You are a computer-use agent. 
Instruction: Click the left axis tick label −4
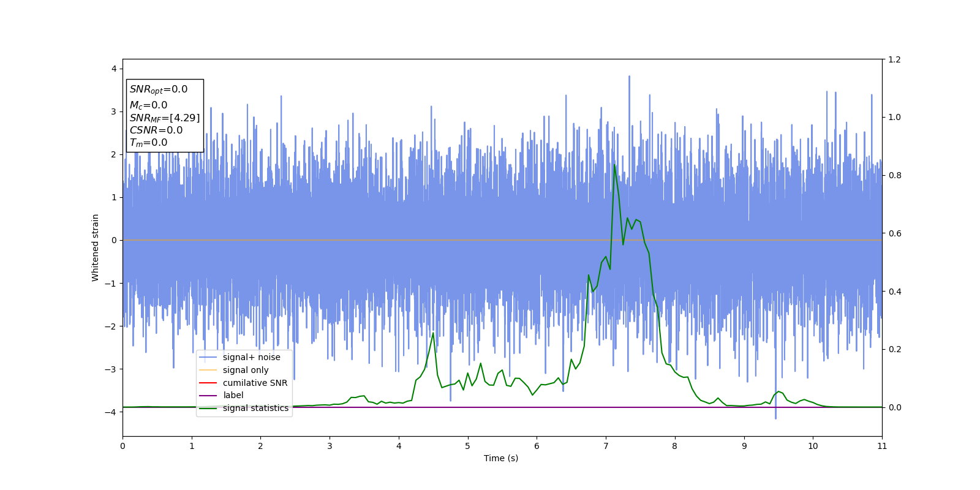(x=111, y=412)
